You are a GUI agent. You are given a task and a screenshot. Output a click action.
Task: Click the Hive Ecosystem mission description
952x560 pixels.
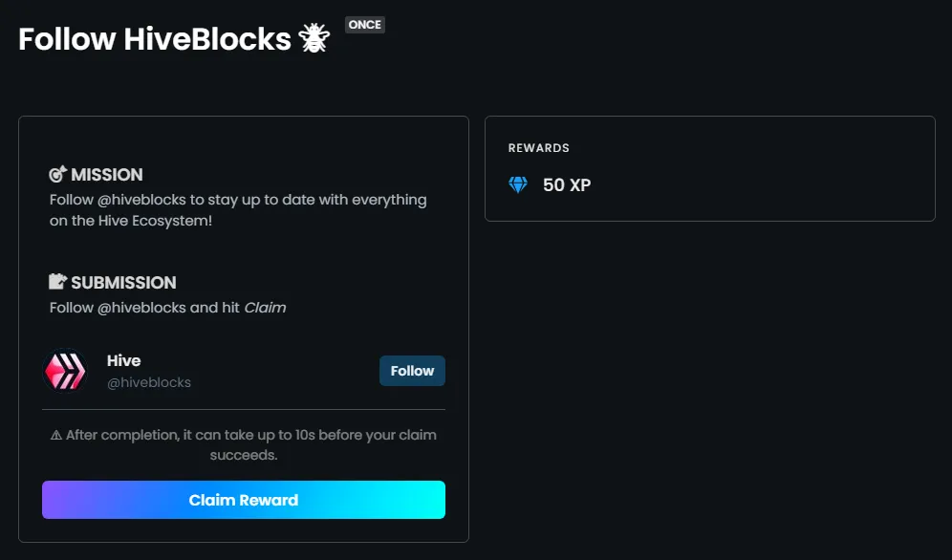tap(238, 209)
